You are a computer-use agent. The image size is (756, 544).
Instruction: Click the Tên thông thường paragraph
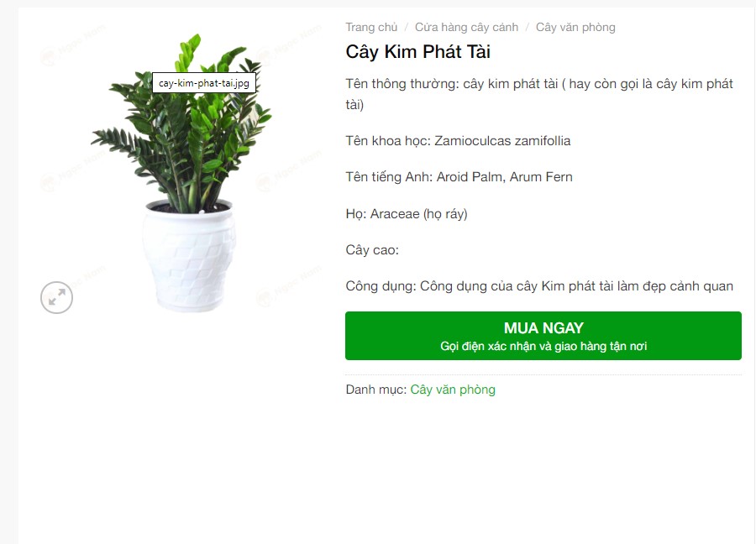[539, 94]
